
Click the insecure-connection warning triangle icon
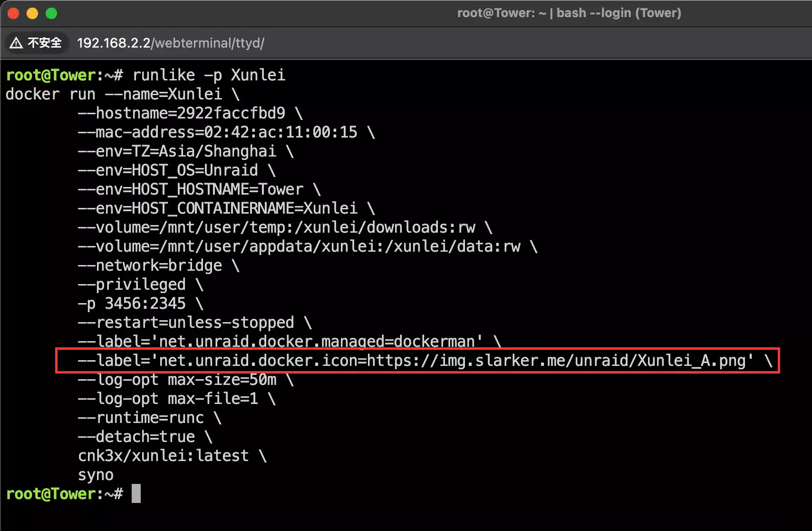(16, 43)
